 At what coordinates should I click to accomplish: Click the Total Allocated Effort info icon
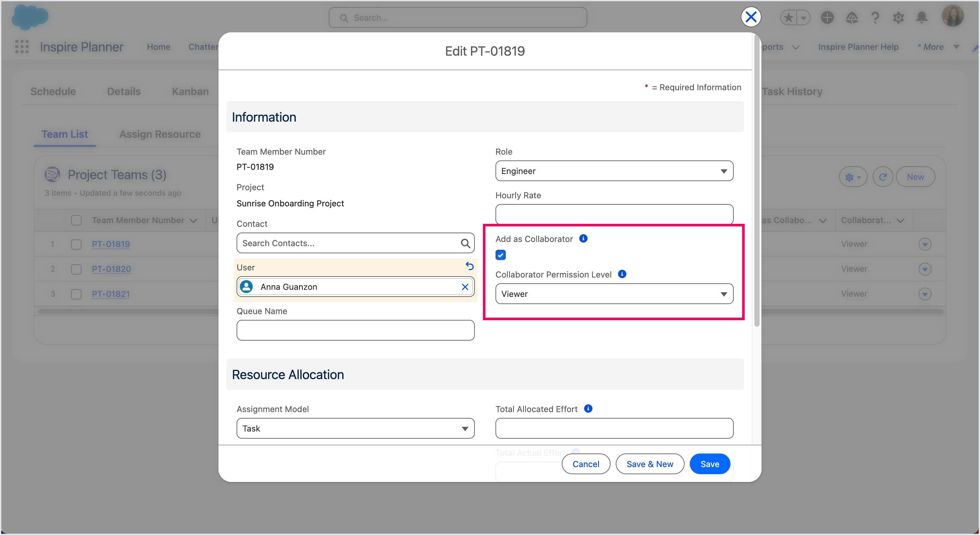pyautogui.click(x=588, y=408)
